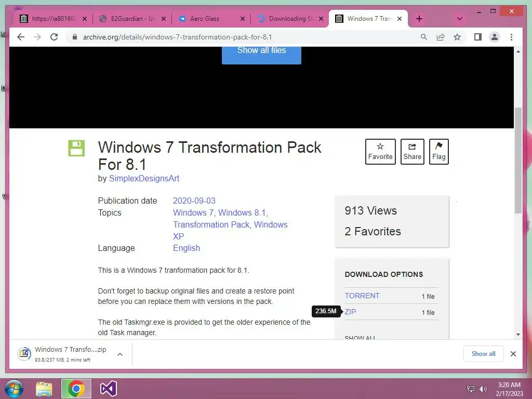
Task: Close the https://ia80160 tab
Action: 85,19
